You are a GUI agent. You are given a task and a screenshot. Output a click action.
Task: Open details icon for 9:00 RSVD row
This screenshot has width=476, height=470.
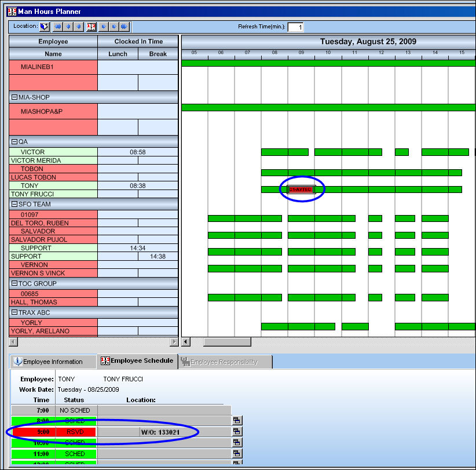(237, 431)
